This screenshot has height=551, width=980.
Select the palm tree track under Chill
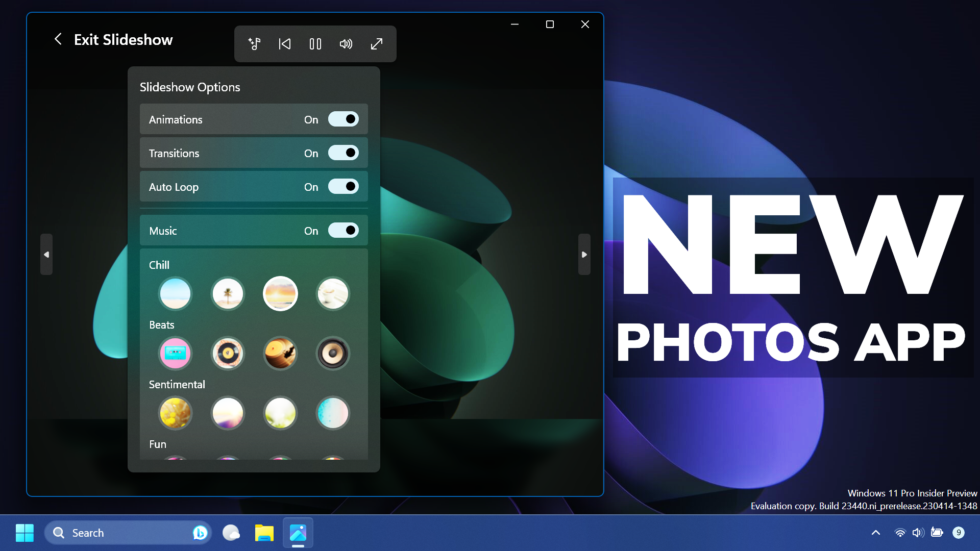tap(228, 293)
